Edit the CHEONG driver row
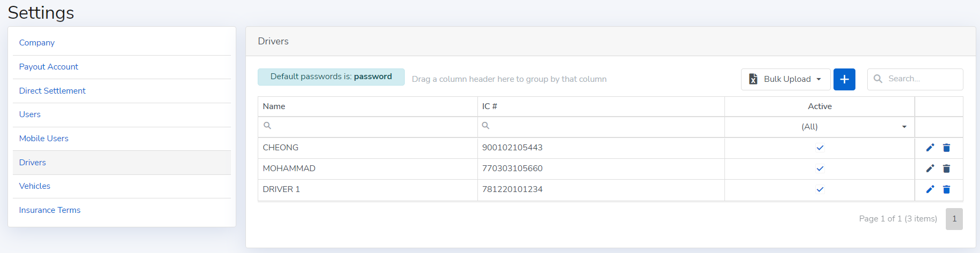 (930, 148)
